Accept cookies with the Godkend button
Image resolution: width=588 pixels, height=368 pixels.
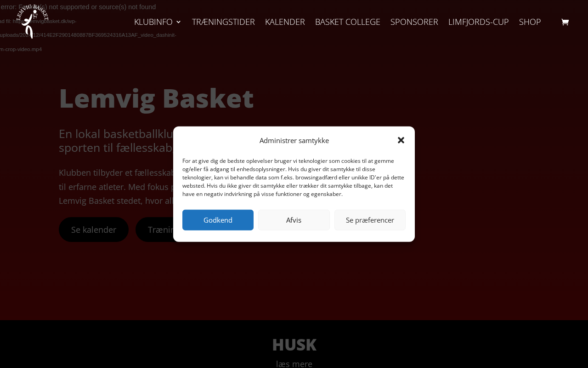[218, 220]
